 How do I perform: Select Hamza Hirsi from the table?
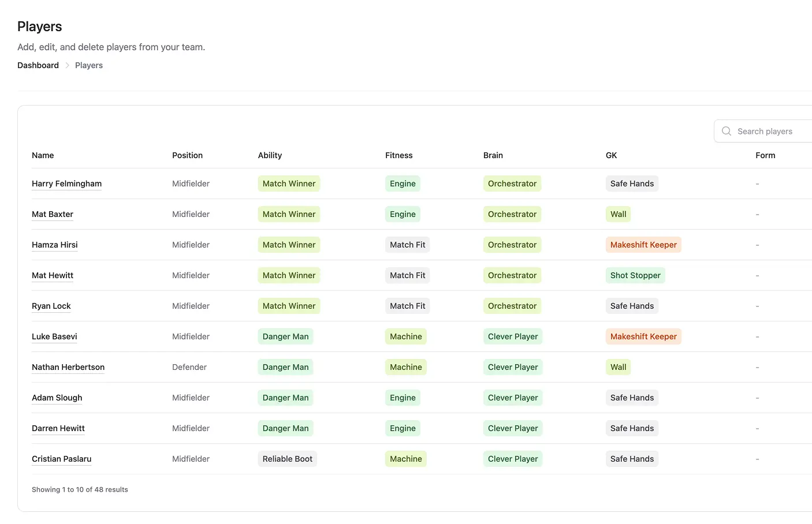[x=54, y=245]
